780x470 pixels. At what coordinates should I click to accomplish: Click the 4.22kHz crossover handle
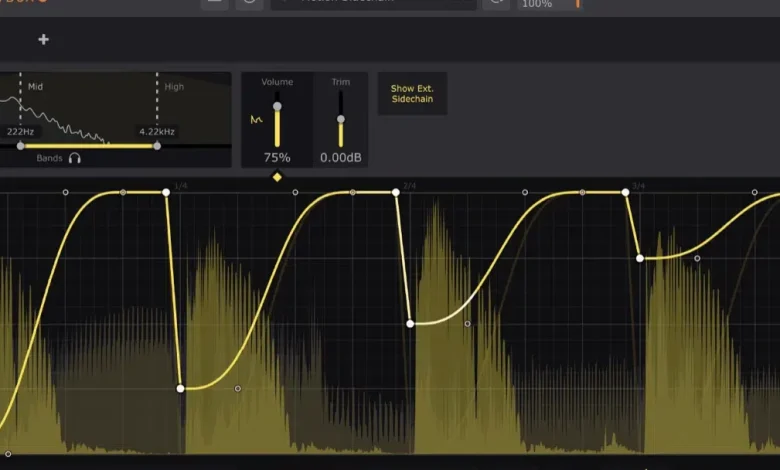click(156, 146)
